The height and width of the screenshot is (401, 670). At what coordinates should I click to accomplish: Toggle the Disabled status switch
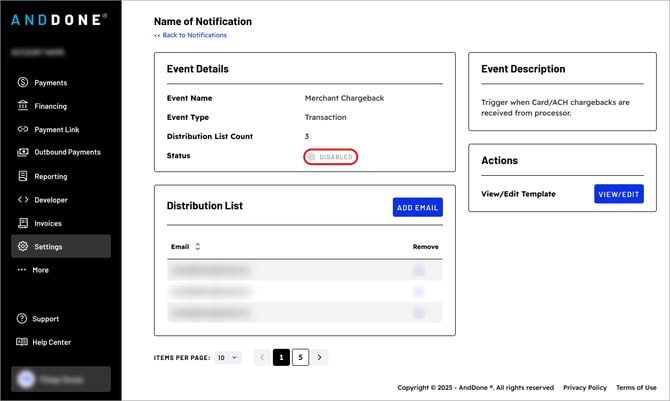tap(331, 157)
